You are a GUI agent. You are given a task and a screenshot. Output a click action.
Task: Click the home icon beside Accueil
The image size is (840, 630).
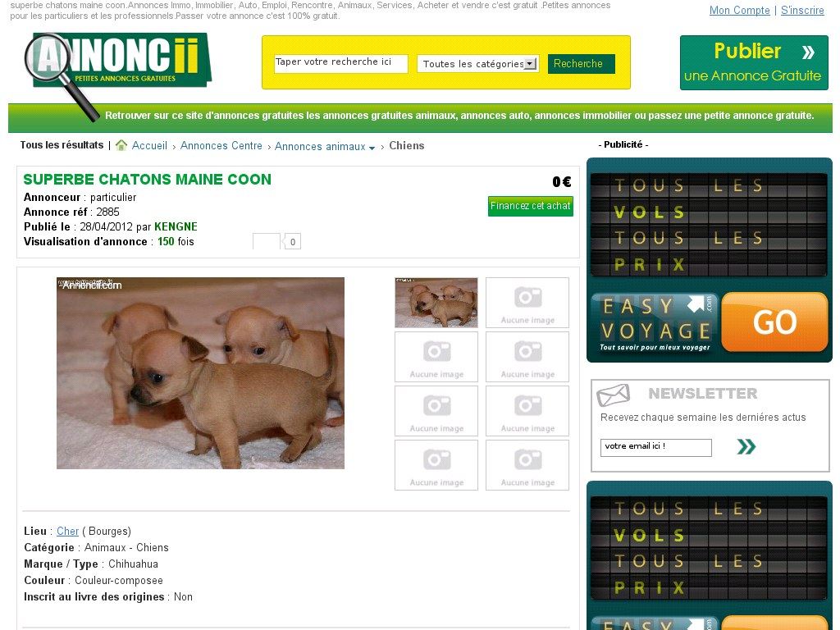coord(121,145)
